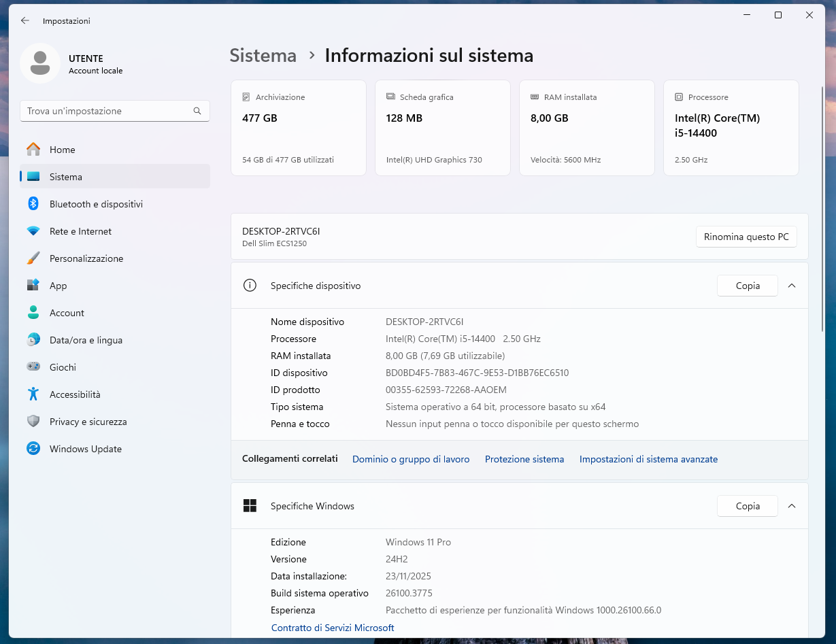Image resolution: width=836 pixels, height=644 pixels.
Task: Click the Personalizzazione paintbrush icon
Action: pos(33,258)
